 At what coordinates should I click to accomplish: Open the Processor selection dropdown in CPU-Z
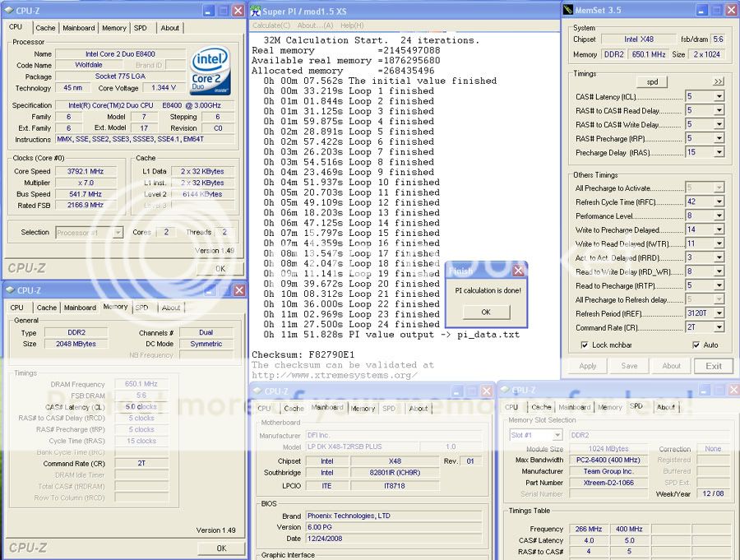pos(118,233)
